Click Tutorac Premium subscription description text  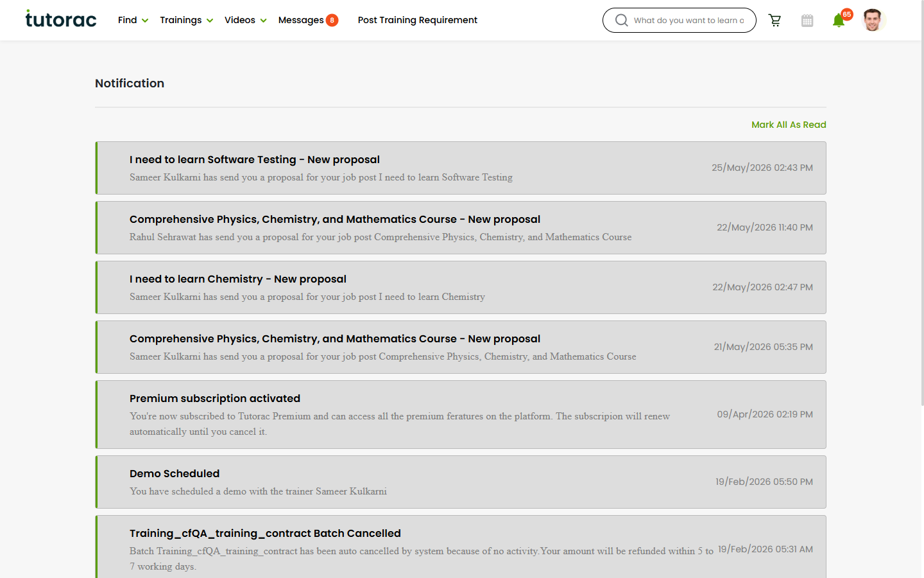point(400,424)
